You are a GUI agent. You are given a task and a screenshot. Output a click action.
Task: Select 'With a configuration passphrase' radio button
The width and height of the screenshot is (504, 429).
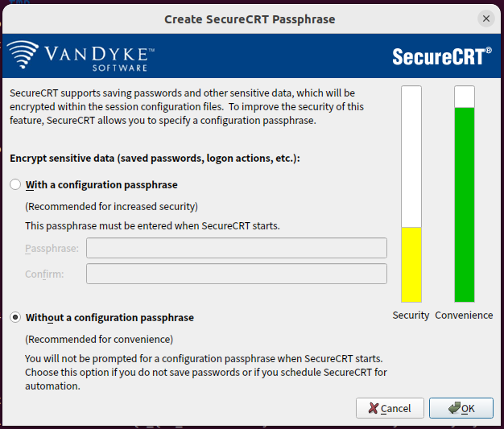tap(15, 185)
